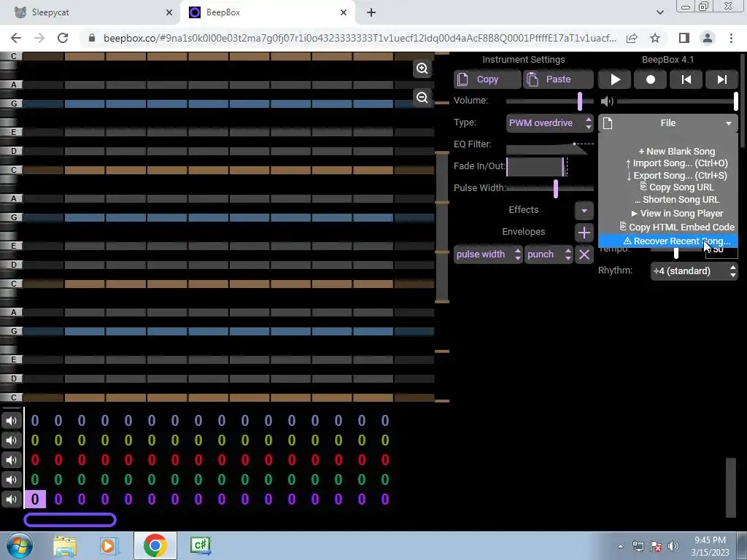
Task: Mute the purple fifth channel
Action: 11,499
